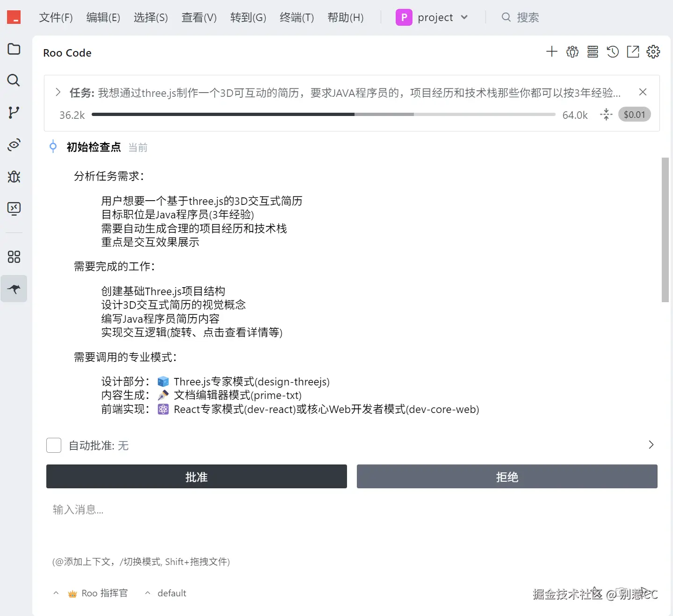Click the Roo Code panel title

pyautogui.click(x=67, y=53)
